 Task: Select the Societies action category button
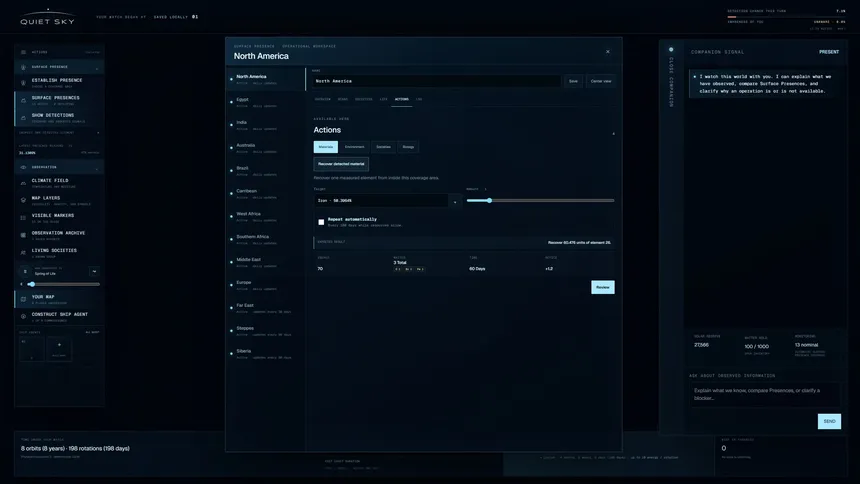[383, 147]
